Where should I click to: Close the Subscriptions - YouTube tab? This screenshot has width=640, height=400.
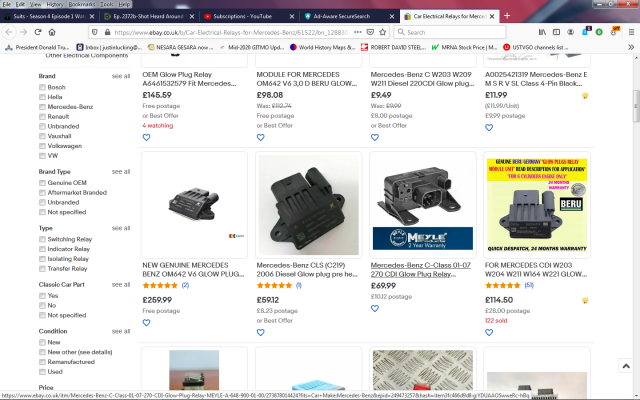(292, 16)
